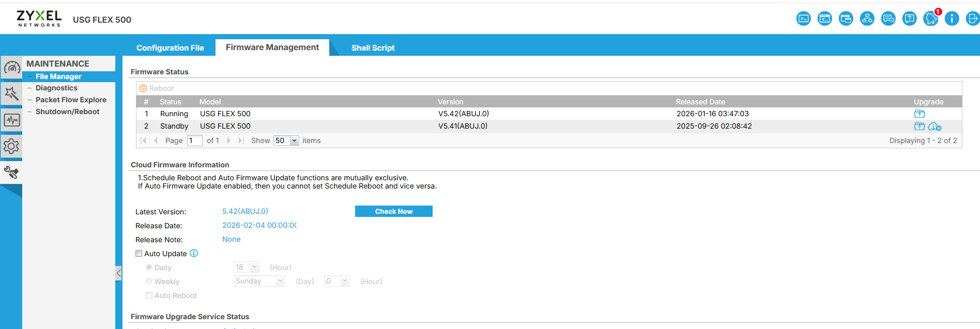Go to first page of firmware table
980x329 pixels.
tap(144, 140)
